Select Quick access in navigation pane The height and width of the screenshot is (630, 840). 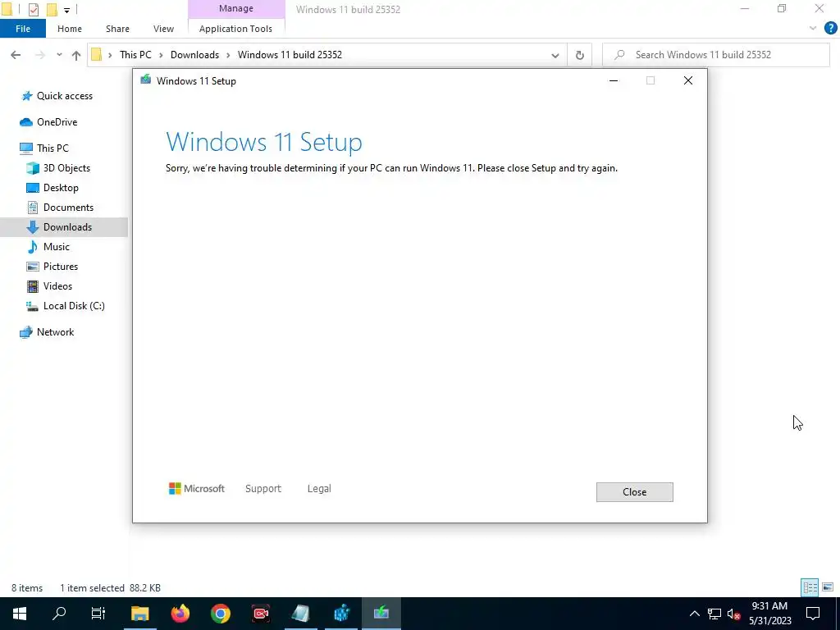point(64,96)
